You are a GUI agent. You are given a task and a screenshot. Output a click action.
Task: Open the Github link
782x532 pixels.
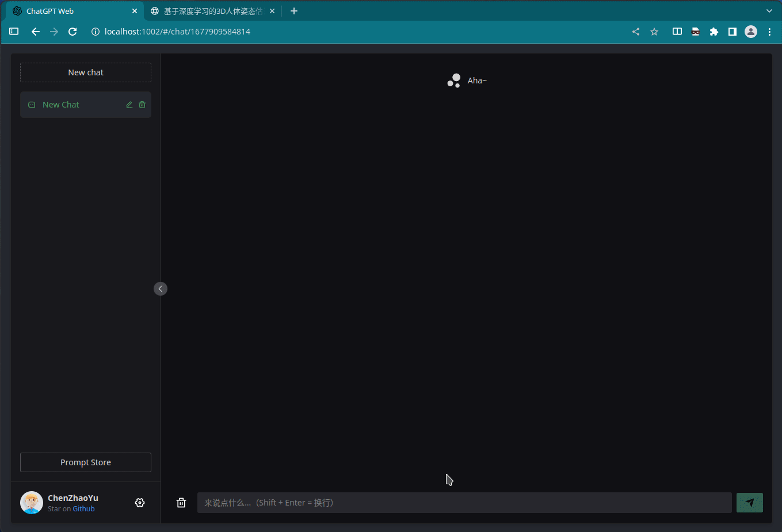click(83, 508)
